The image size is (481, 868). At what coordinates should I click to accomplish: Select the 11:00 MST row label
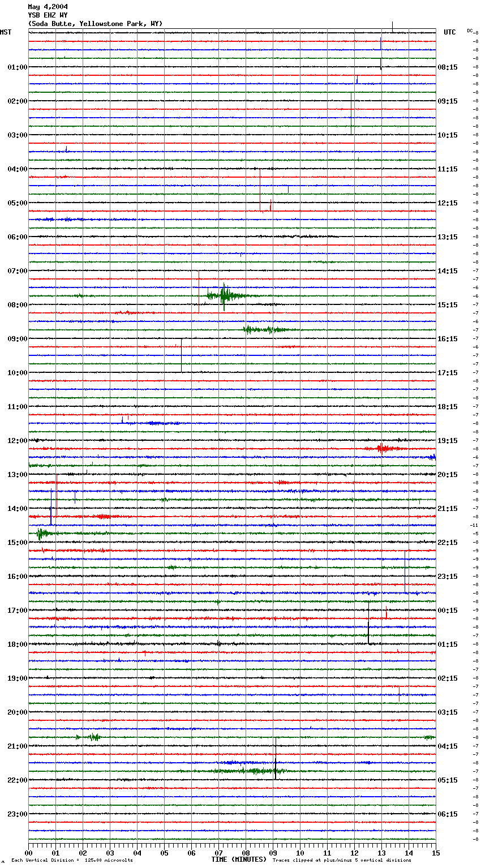click(18, 407)
